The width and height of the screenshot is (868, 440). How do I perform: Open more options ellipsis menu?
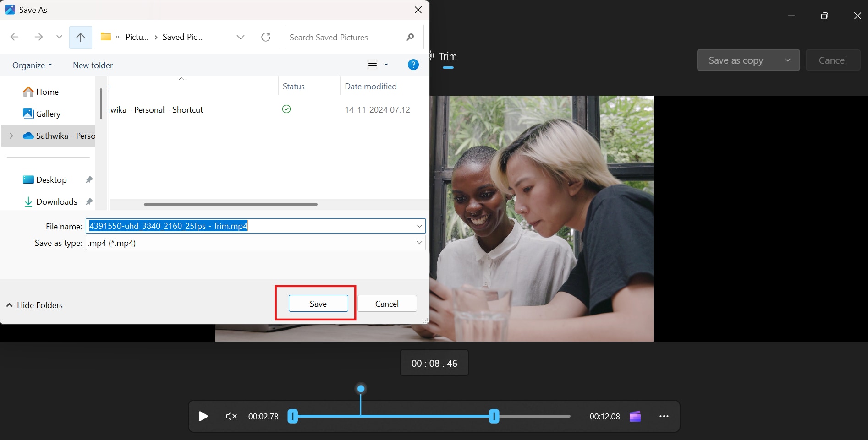[x=664, y=416]
